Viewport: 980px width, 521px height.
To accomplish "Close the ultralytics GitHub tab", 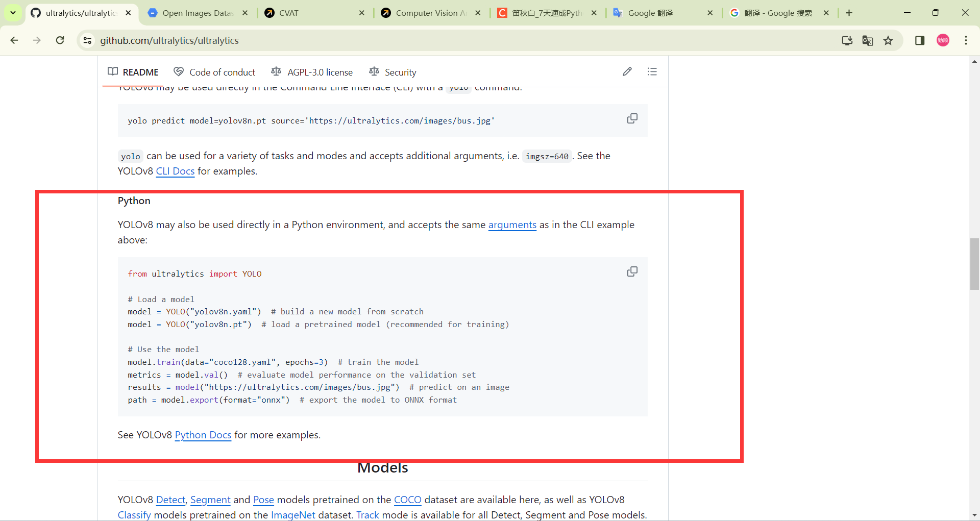I will (x=128, y=13).
